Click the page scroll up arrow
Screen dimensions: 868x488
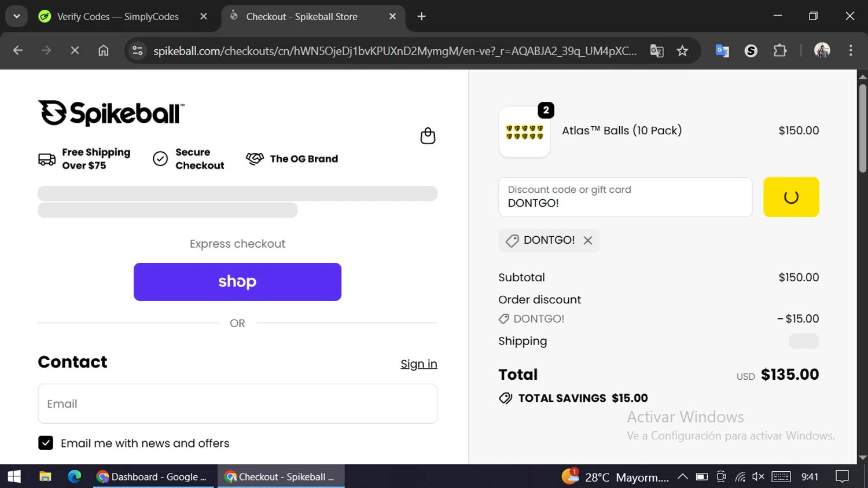pos(863,76)
